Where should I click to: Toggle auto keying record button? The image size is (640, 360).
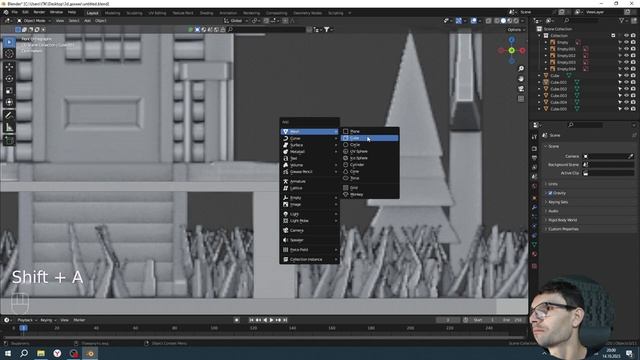coord(237,320)
